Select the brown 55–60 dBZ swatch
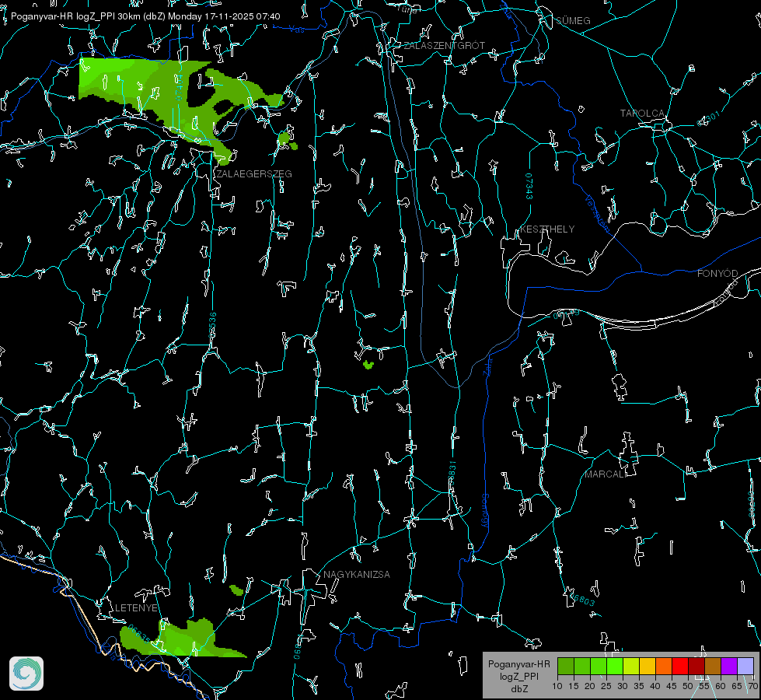Screen dimensions: 761x700 (713, 666)
